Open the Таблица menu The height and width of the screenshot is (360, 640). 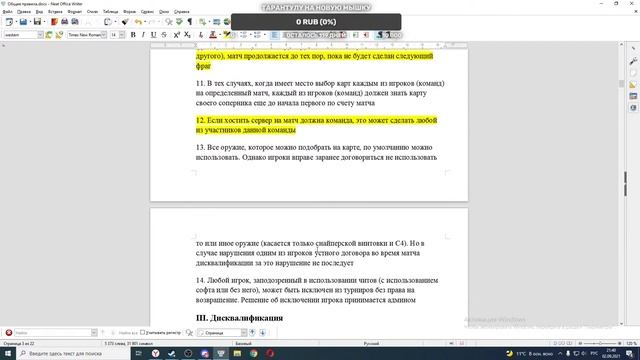pyautogui.click(x=110, y=12)
